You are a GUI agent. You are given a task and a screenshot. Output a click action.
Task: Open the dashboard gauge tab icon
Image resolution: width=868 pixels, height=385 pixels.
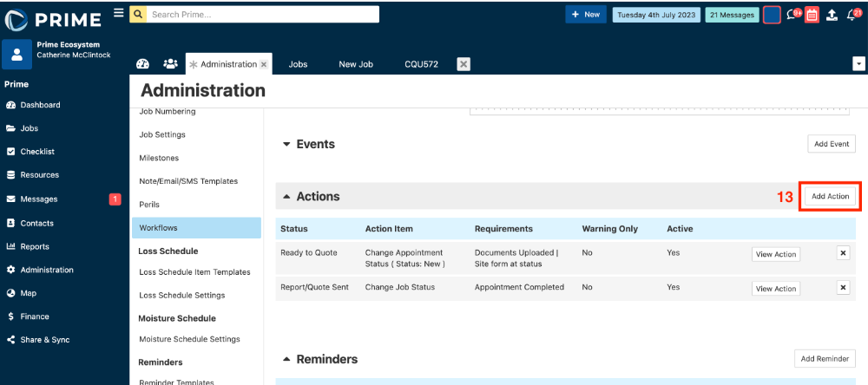143,64
